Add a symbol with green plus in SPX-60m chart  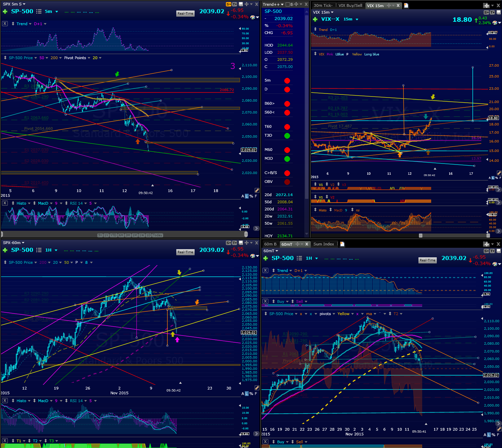(5, 250)
